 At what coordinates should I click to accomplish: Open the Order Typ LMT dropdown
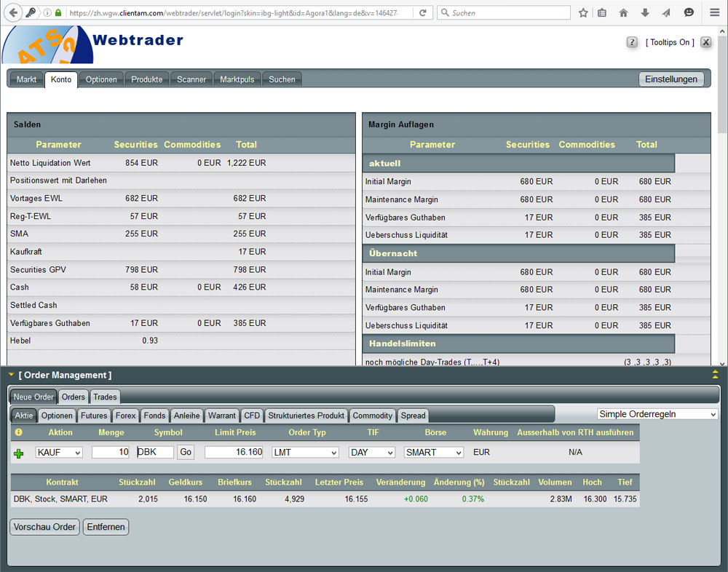pos(305,452)
